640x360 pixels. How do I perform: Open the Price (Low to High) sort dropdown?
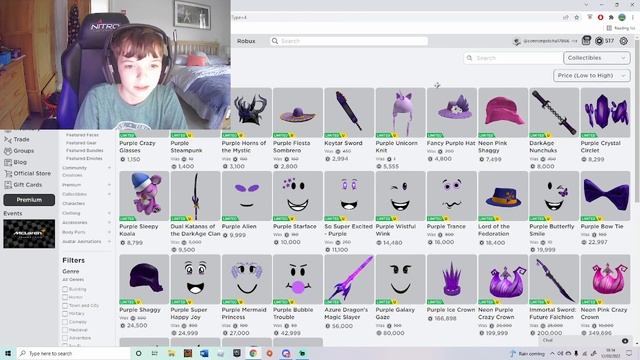tap(592, 76)
